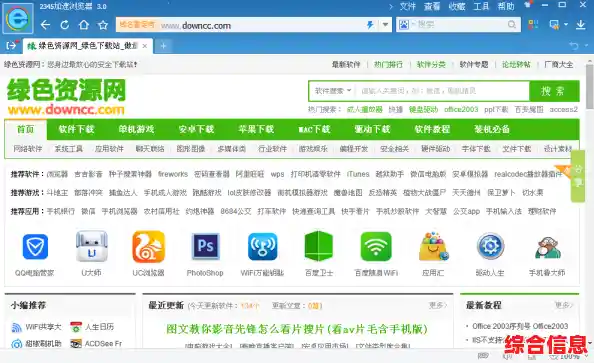
Task: Click the office2003 hot search link
Action: pyautogui.click(x=461, y=110)
